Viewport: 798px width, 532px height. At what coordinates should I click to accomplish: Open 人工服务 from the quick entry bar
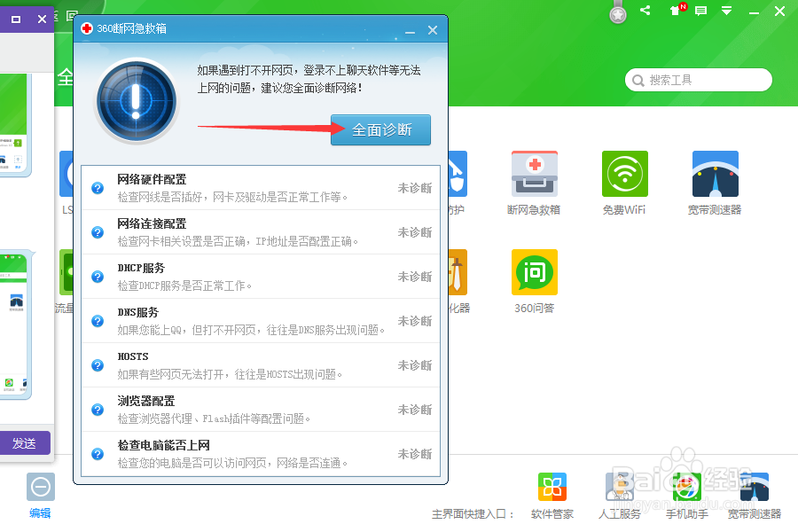click(x=620, y=487)
